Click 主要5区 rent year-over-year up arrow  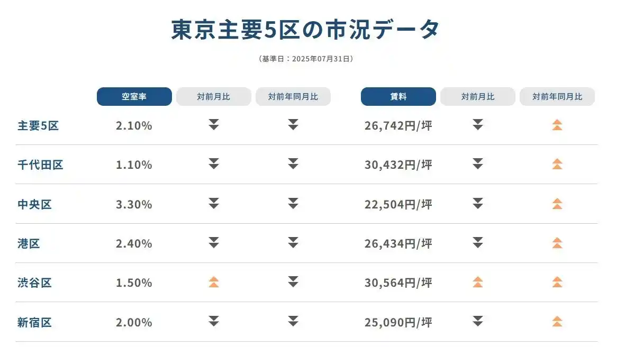click(x=557, y=125)
